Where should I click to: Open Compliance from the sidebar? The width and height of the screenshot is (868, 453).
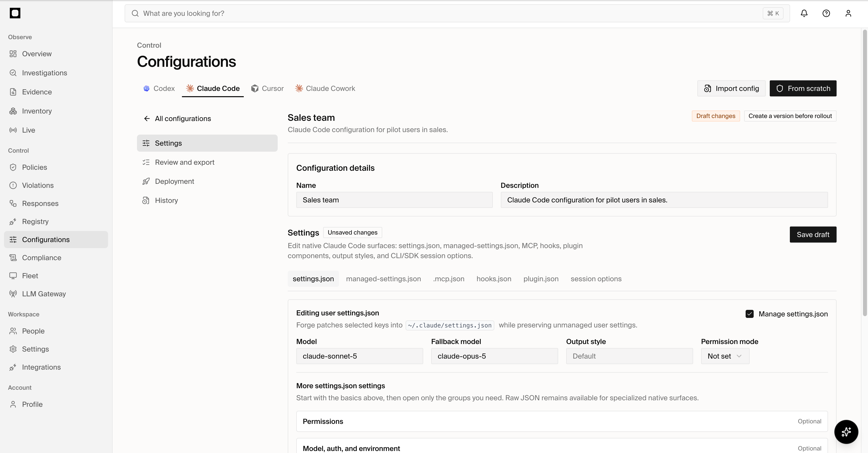tap(56, 258)
